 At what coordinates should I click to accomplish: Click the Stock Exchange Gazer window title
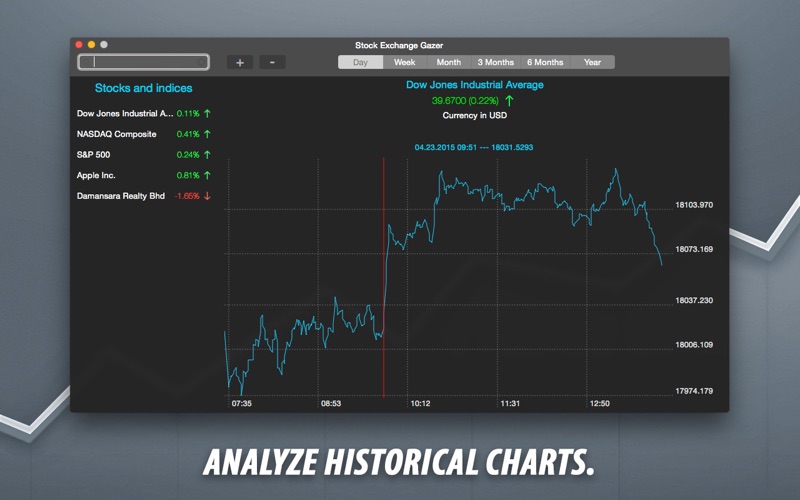coord(399,45)
